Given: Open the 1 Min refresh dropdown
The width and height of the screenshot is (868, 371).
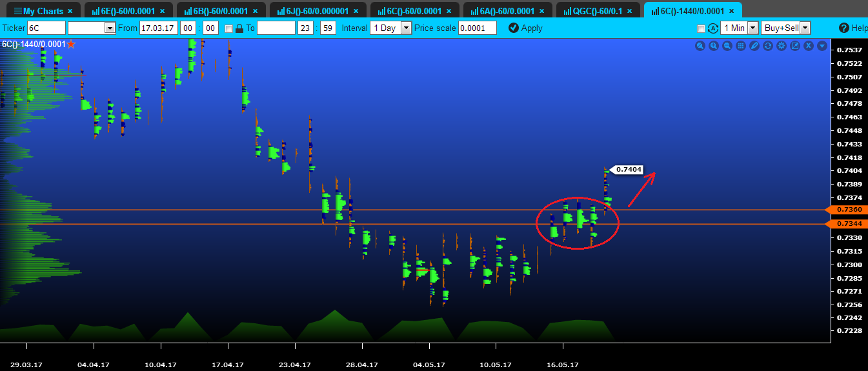Looking at the screenshot, I should (x=739, y=28).
